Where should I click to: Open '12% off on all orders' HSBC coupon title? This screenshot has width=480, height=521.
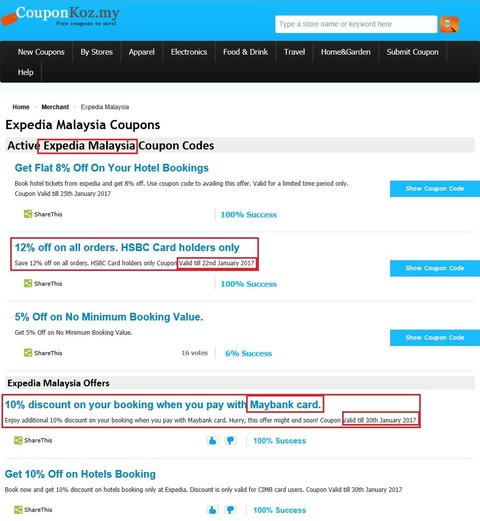(127, 247)
